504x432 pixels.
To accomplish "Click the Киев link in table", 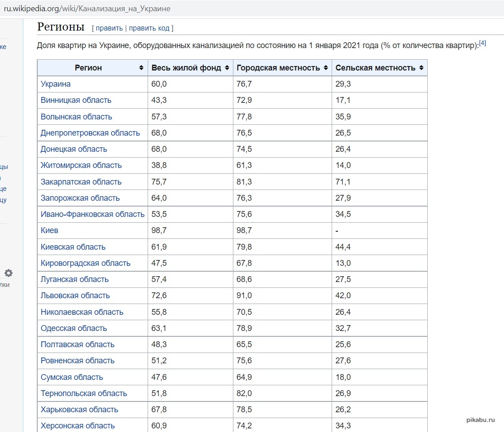I will pos(49,230).
